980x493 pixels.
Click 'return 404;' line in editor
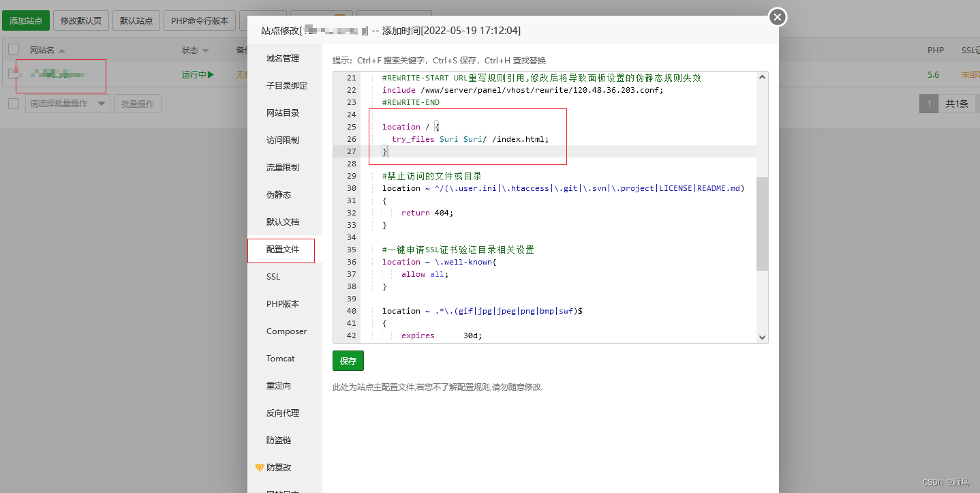(427, 213)
